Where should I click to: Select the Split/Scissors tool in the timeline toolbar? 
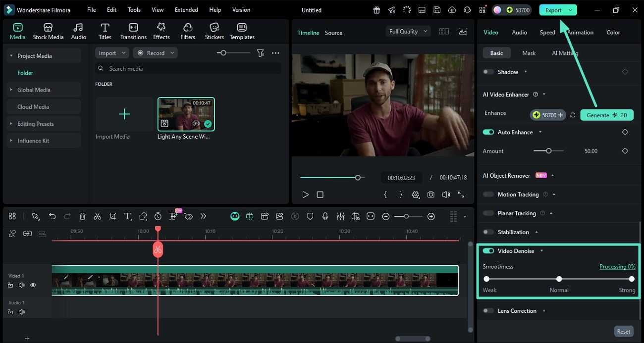97,216
